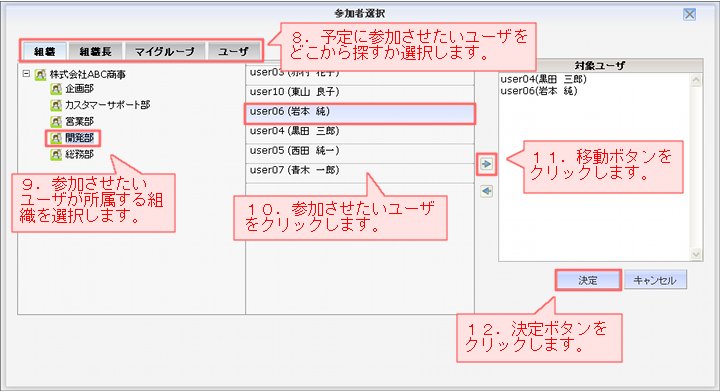720x392 pixels.
Task: Select 株式会社ABC商事 in the tree
Action: pyautogui.click(x=87, y=74)
